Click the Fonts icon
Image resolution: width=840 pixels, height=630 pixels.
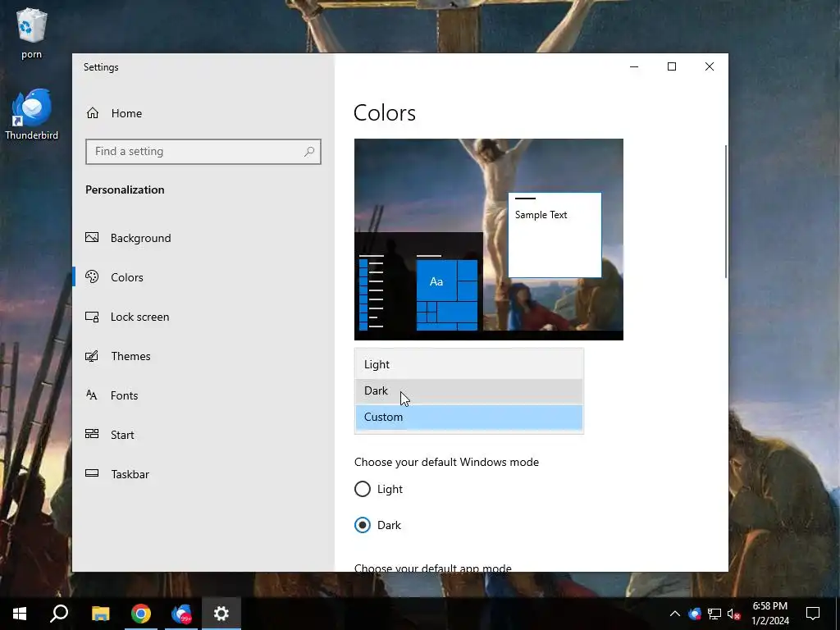92,395
